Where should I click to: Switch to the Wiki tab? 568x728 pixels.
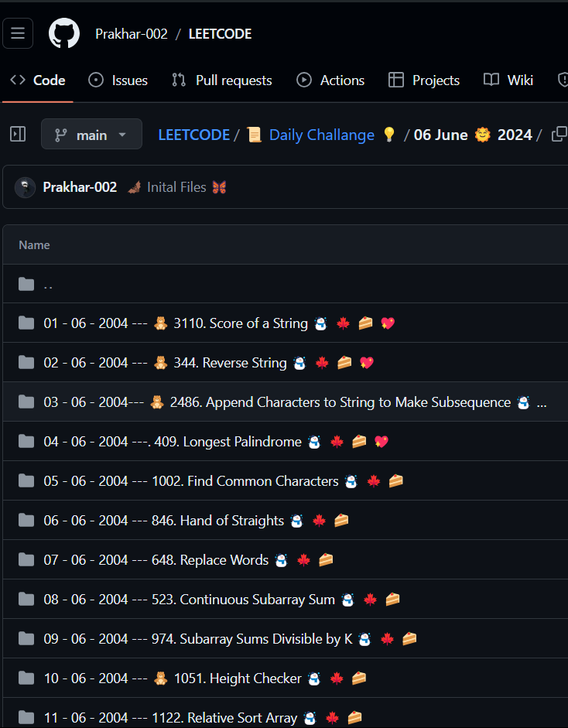click(508, 80)
